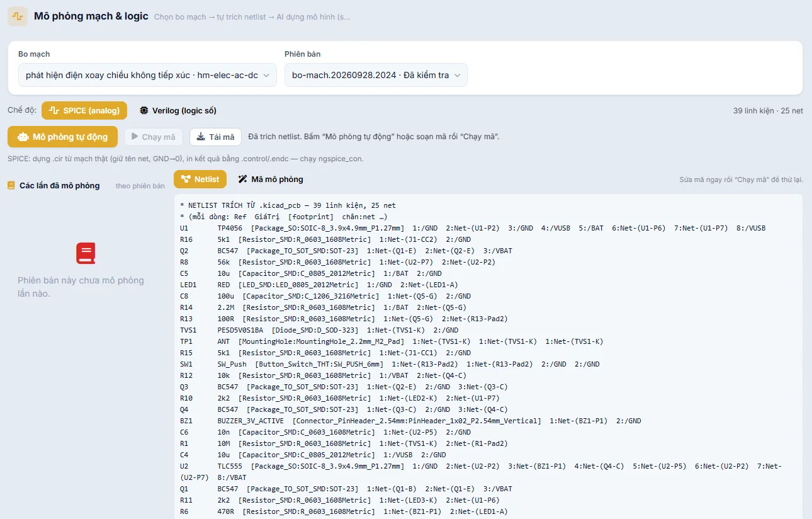The image size is (812, 519).
Task: Select the Q2 BC547 netlist line
Action: pos(346,251)
